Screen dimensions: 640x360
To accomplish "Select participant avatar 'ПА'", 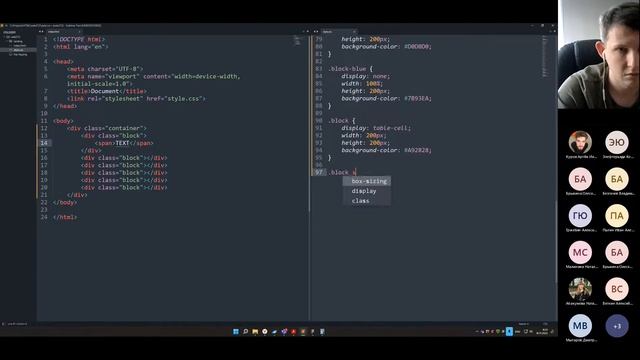I will coord(617,216).
